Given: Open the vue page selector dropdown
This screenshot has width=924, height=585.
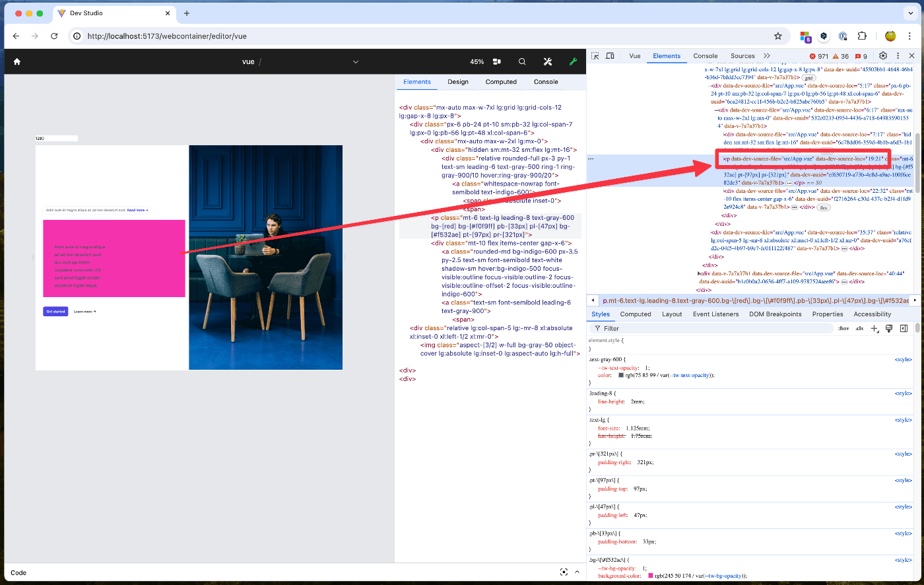Looking at the screenshot, I should [x=356, y=61].
